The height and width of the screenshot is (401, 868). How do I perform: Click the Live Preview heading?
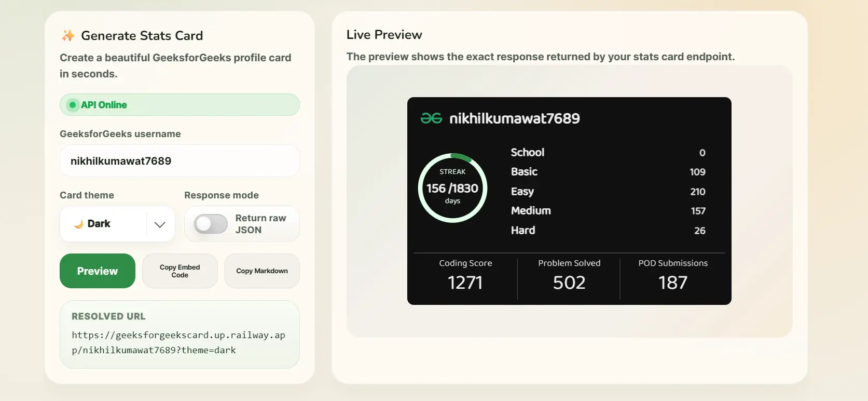[x=384, y=35]
